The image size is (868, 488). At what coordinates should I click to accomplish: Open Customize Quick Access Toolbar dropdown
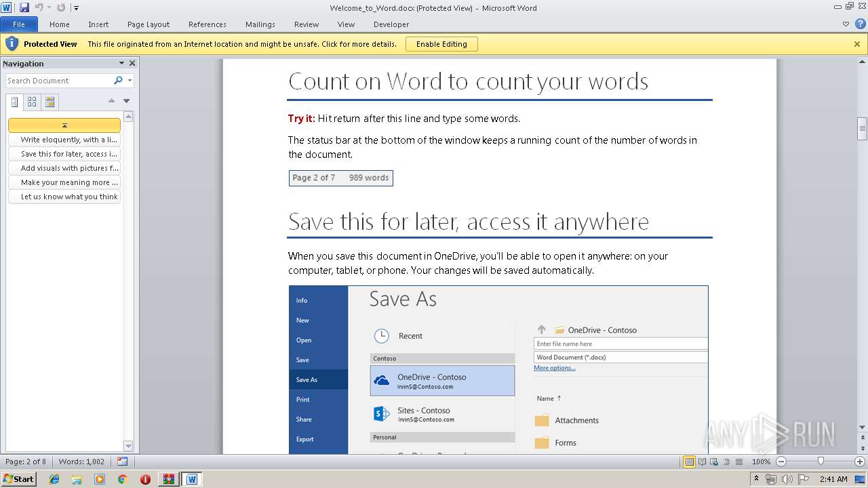pos(76,8)
